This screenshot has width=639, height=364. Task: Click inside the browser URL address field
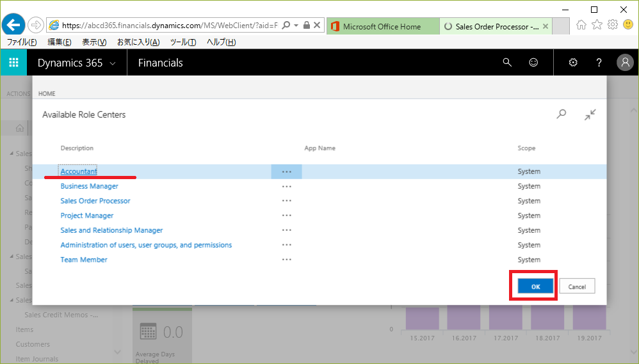170,25
